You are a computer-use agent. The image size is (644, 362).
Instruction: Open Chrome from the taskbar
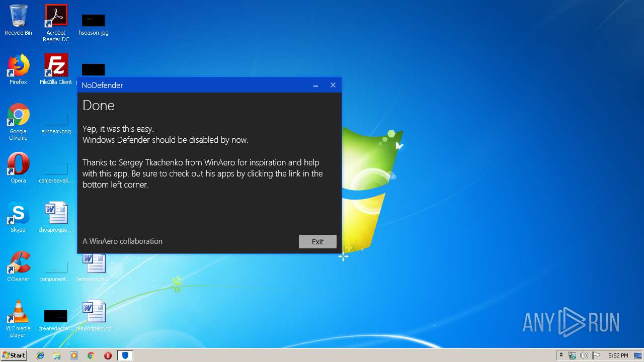point(91,355)
